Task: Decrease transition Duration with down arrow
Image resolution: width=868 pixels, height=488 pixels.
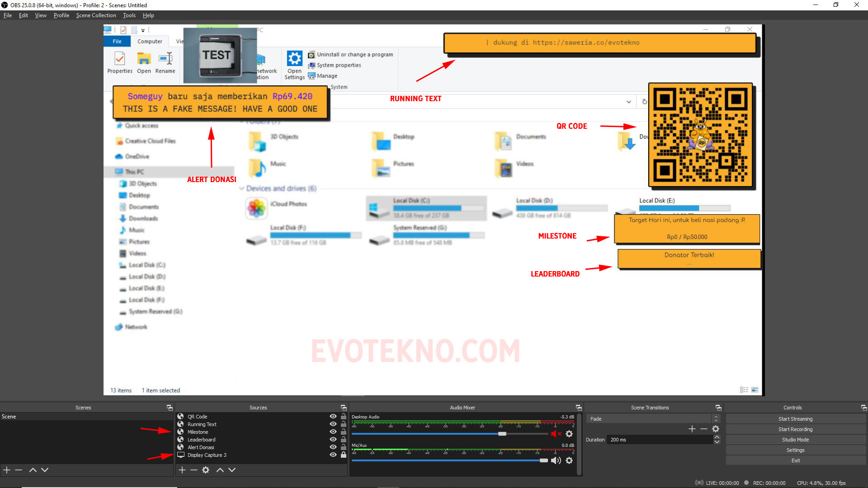Action: click(x=717, y=442)
